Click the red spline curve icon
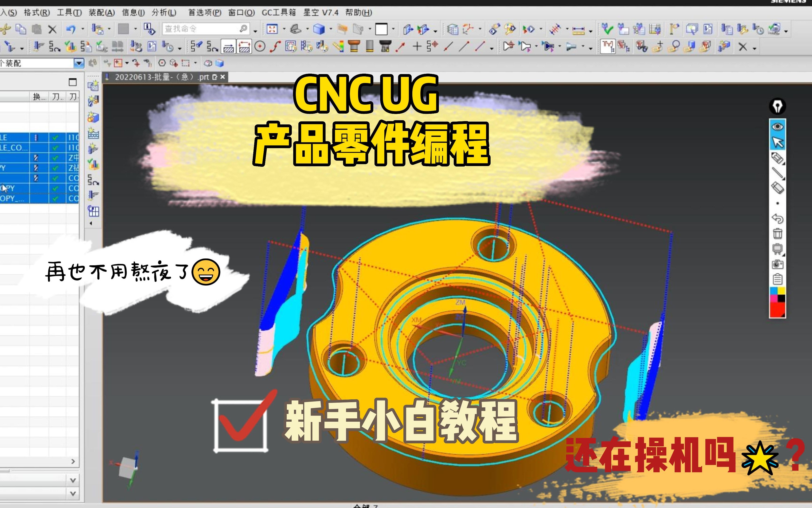The height and width of the screenshot is (508, 812). (x=275, y=46)
